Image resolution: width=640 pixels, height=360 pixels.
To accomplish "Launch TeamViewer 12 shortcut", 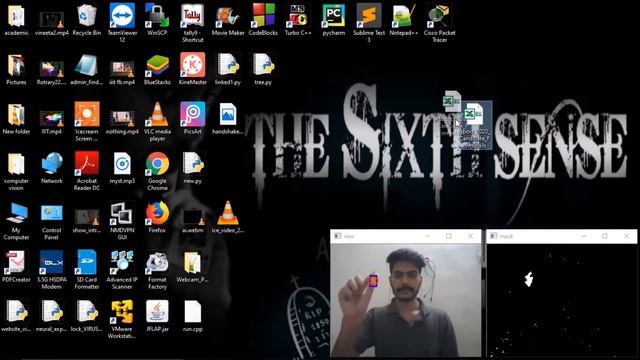I will click(x=122, y=22).
